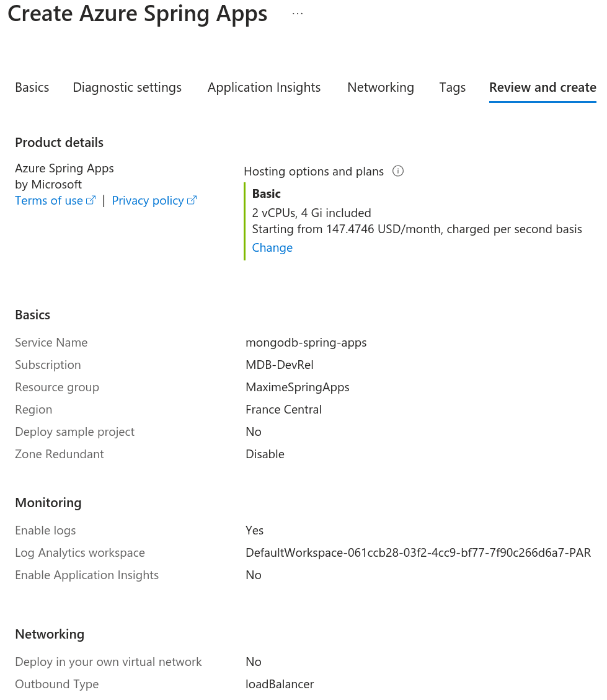This screenshot has width=607, height=700.
Task: Click the external-link icon after Terms of use
Action: tap(91, 200)
